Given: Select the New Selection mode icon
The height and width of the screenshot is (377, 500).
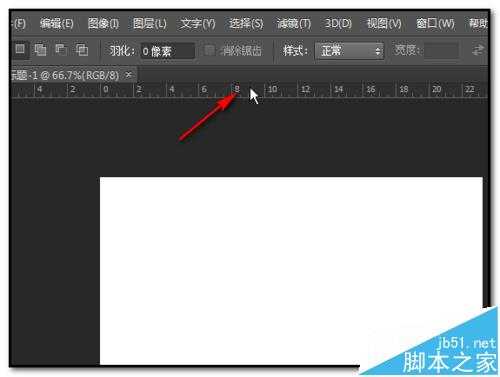Looking at the screenshot, I should [x=20, y=49].
